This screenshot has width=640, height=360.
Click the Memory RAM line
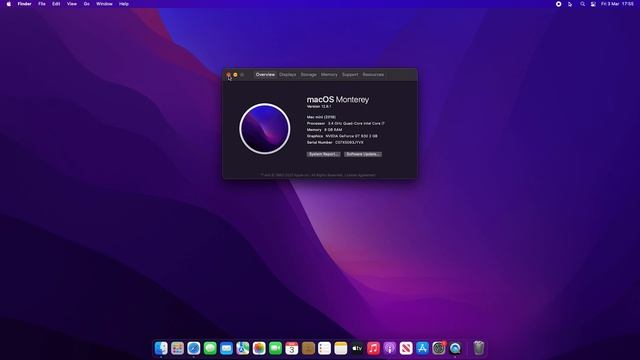pos(324,130)
